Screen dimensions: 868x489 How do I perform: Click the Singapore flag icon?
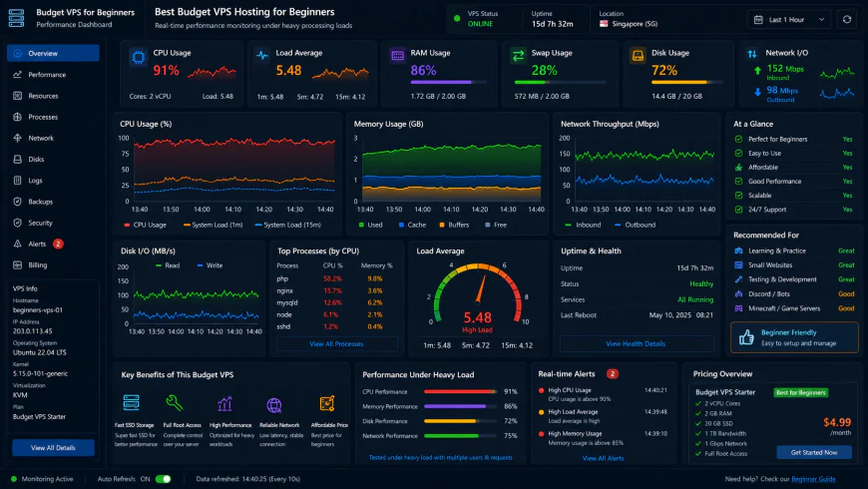click(604, 24)
